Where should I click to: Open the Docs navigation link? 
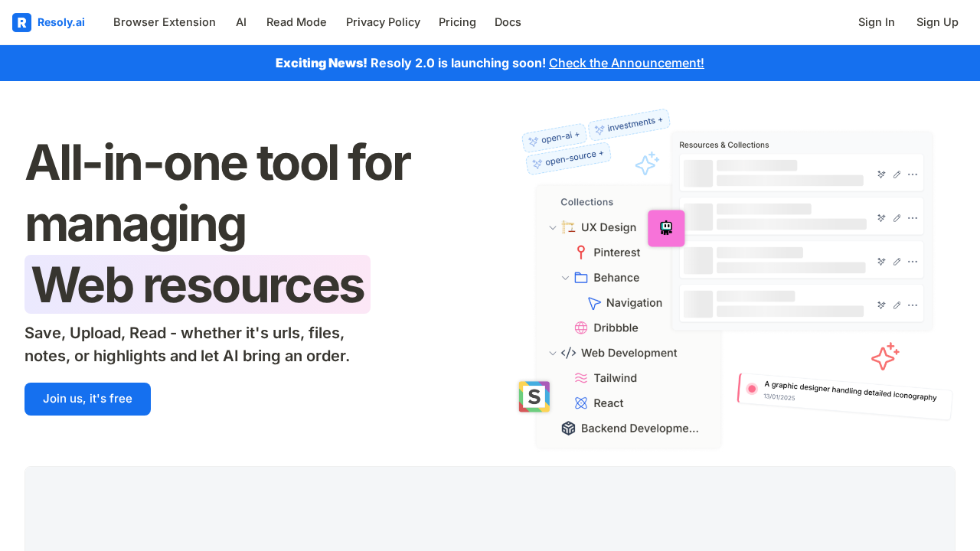pos(508,22)
